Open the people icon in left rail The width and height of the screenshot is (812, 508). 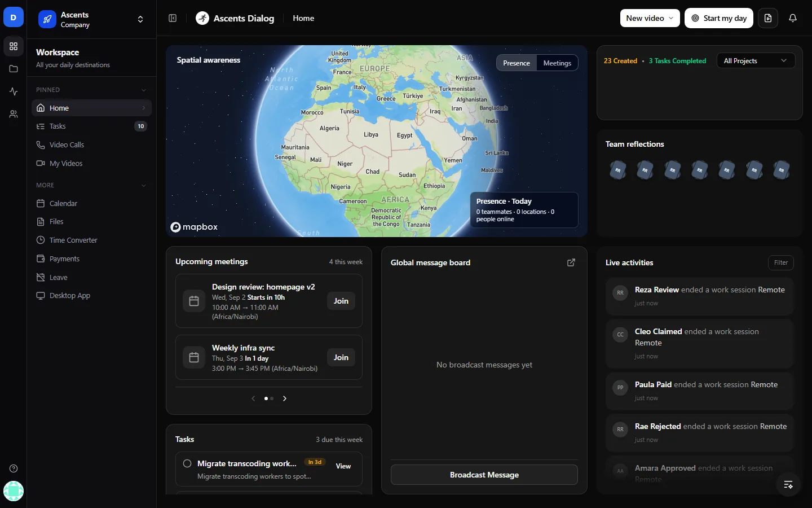pos(14,114)
